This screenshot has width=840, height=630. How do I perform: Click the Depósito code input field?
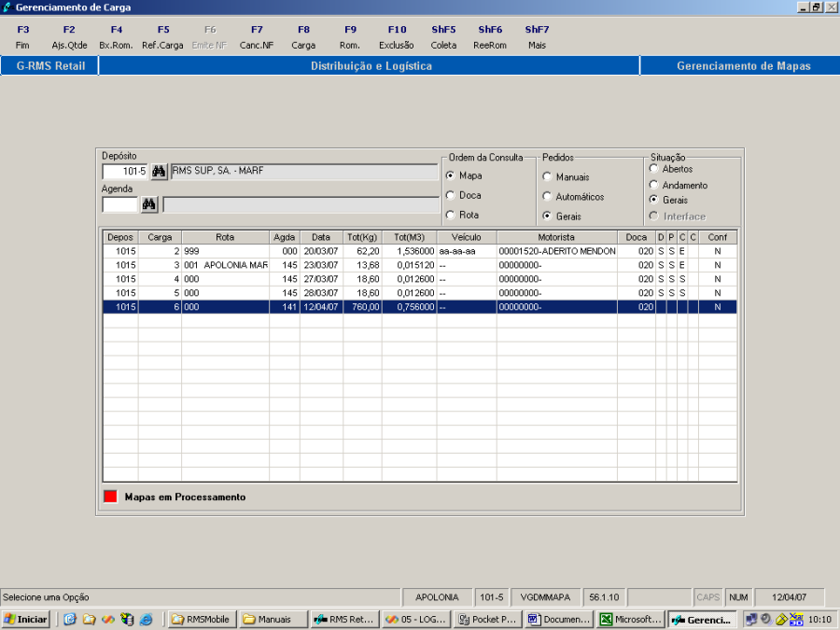click(125, 172)
